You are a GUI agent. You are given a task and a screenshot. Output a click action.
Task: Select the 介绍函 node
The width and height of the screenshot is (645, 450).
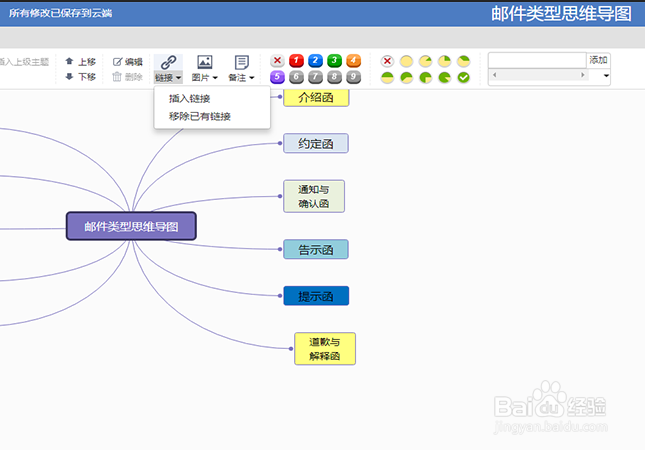tap(316, 98)
